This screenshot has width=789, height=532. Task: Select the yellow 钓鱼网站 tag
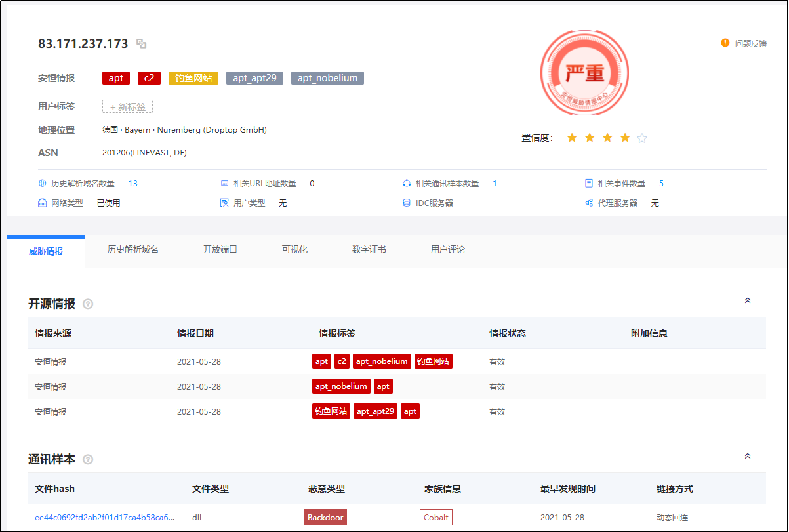click(193, 78)
